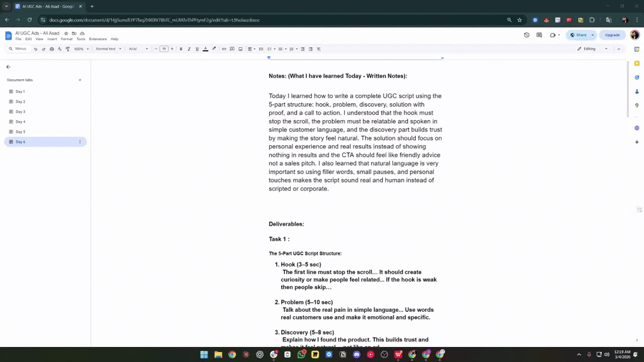644x362 pixels.
Task: Clear formatting from the selection
Action: tap(319, 49)
